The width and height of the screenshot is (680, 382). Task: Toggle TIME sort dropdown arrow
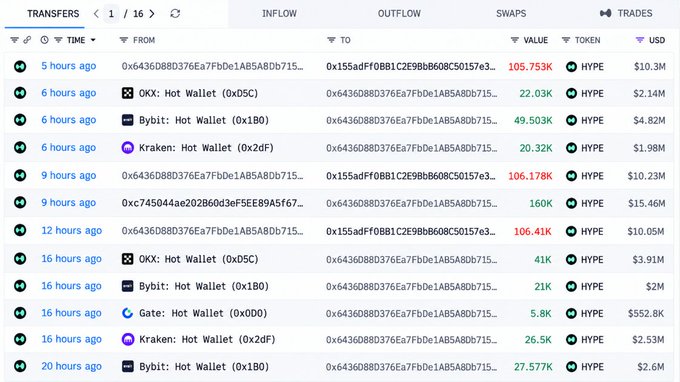click(x=93, y=40)
